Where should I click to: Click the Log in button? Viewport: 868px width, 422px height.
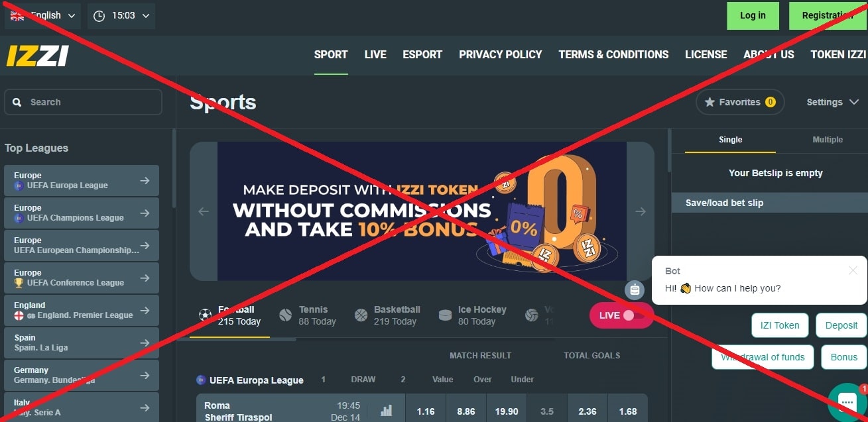(x=753, y=15)
